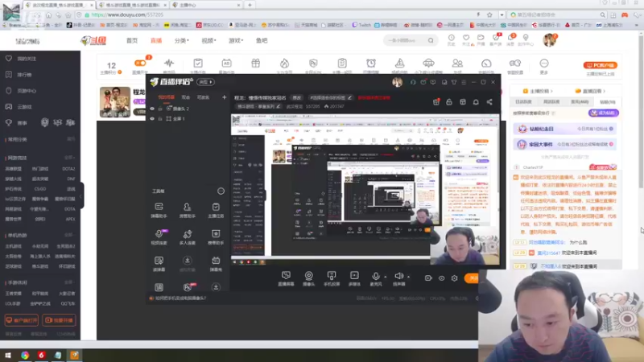The image size is (644, 362).
Task: Open the customer service headset icon
Action: click(413, 82)
